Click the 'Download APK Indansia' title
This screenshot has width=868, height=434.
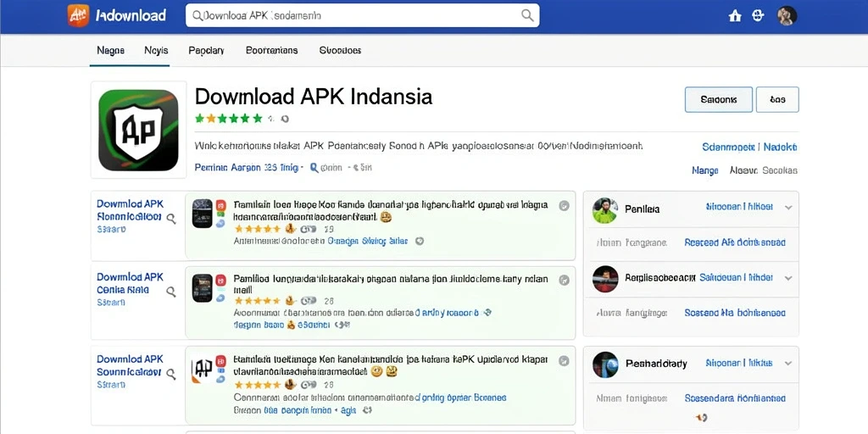tap(314, 97)
